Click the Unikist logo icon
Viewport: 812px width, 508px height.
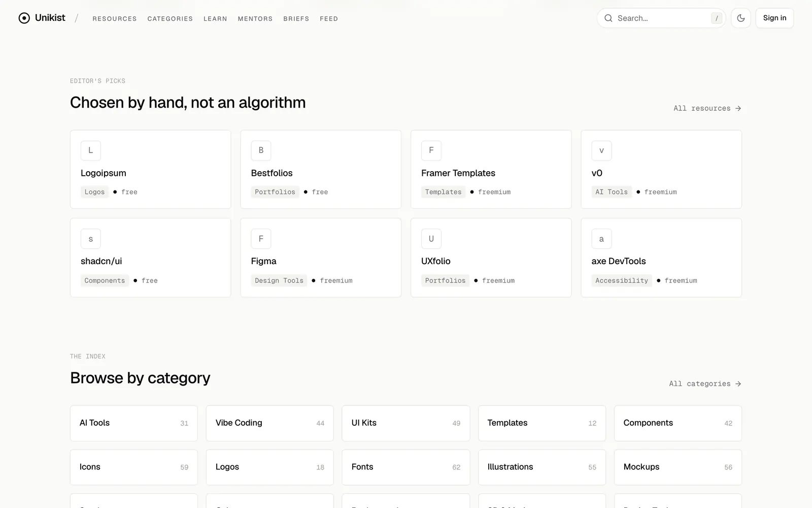tap(24, 18)
